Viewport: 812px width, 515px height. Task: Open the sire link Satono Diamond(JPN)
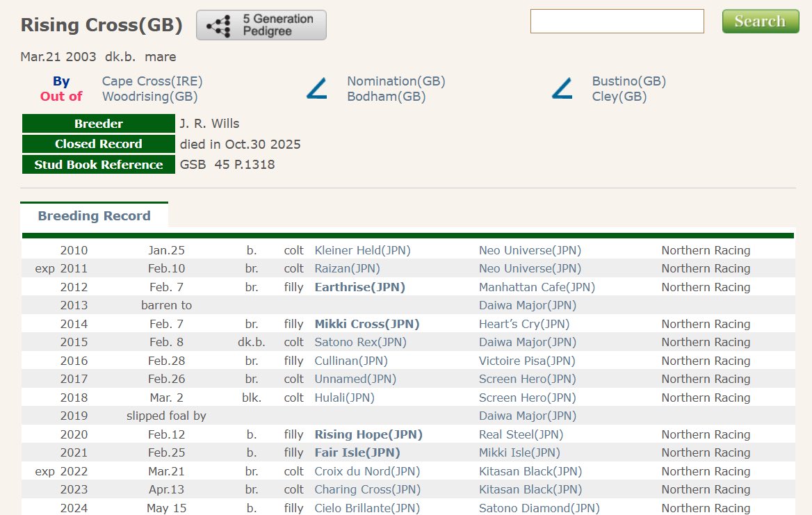coord(539,508)
